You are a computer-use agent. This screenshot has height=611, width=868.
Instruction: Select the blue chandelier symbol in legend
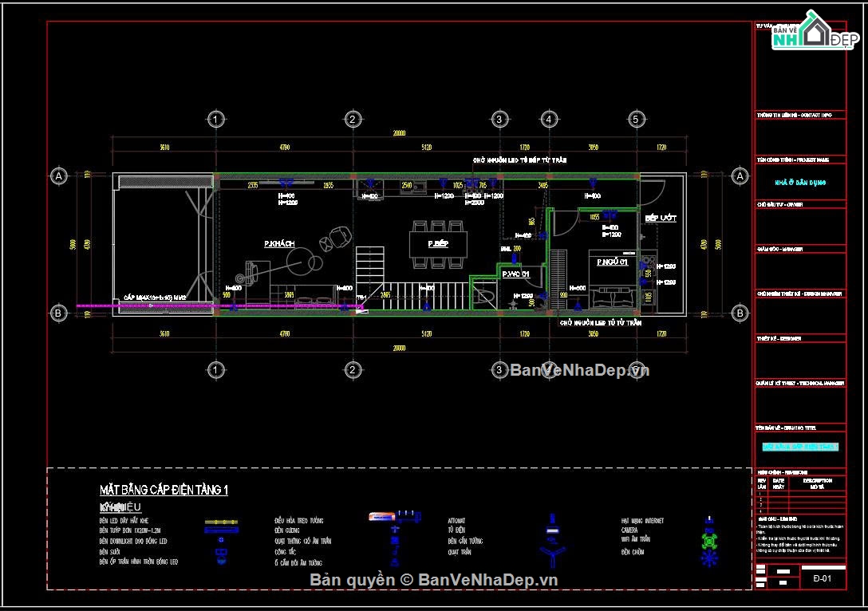708,558
